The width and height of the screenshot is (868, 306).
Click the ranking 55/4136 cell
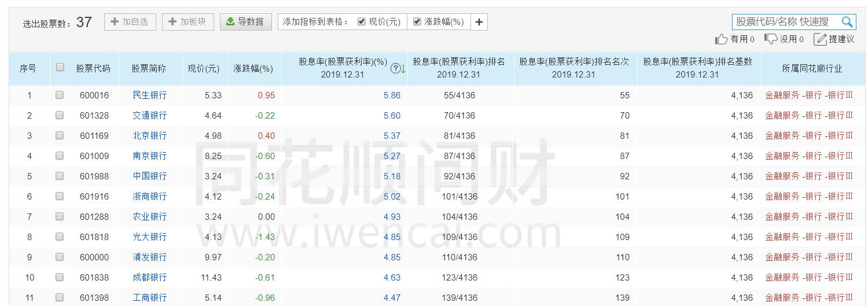[x=459, y=95]
